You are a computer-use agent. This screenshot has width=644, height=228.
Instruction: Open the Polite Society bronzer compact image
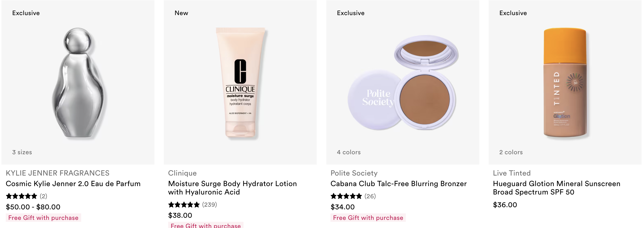[402, 82]
